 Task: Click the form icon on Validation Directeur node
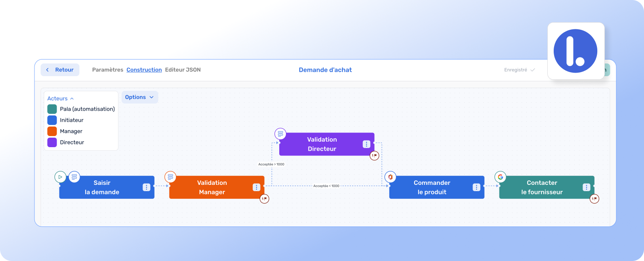(x=280, y=134)
